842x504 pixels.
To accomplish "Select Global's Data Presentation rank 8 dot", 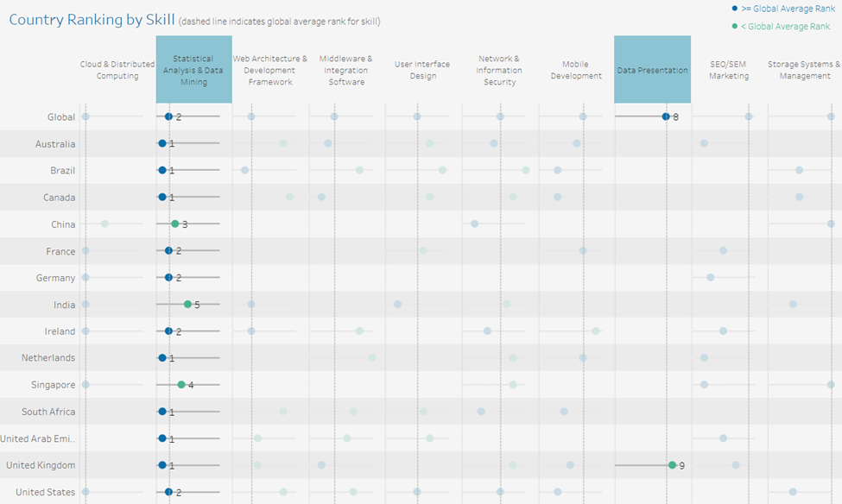I will coord(664,117).
